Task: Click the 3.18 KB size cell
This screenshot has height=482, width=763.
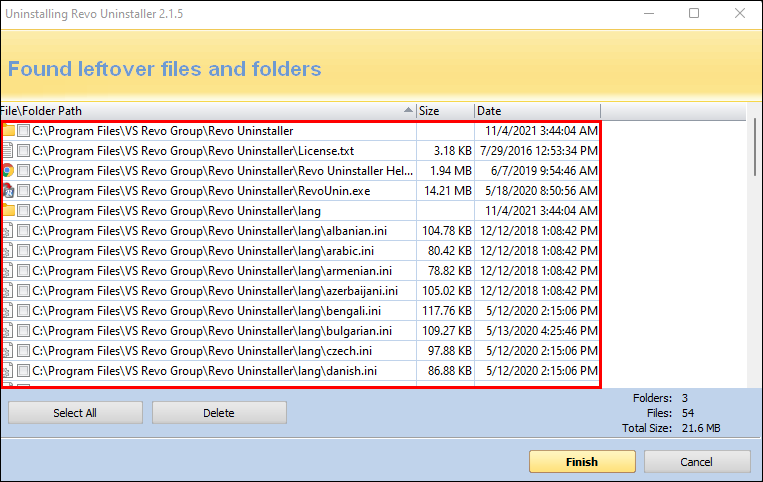Action: 453,151
